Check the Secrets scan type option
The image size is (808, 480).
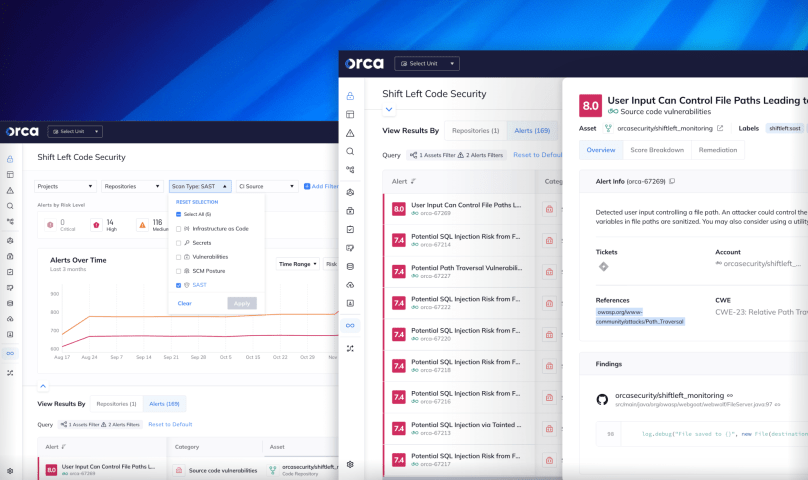pos(179,243)
